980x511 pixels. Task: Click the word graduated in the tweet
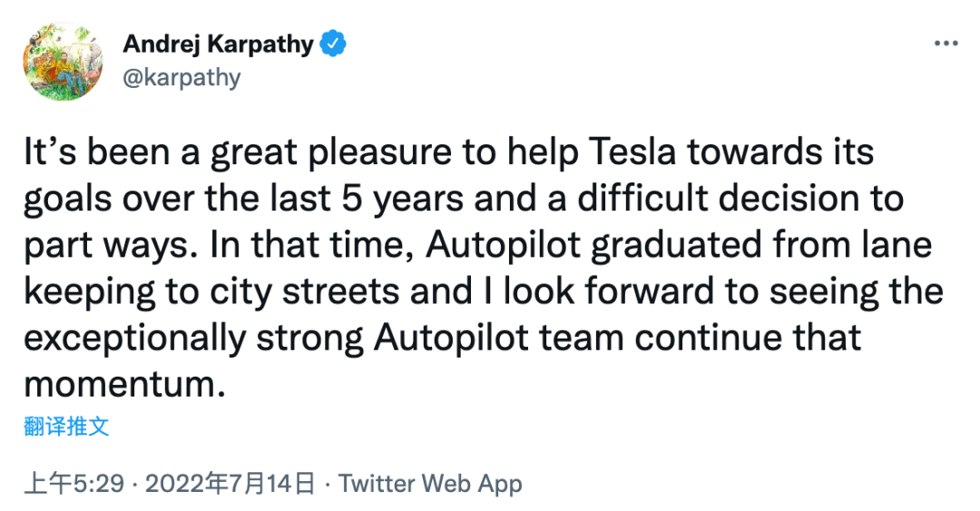click(676, 245)
